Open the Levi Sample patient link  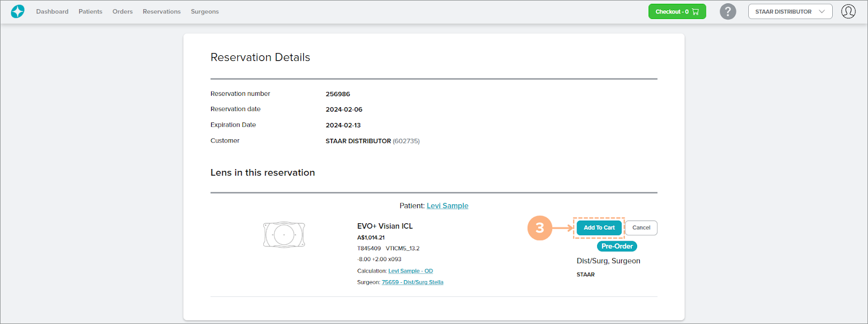447,206
